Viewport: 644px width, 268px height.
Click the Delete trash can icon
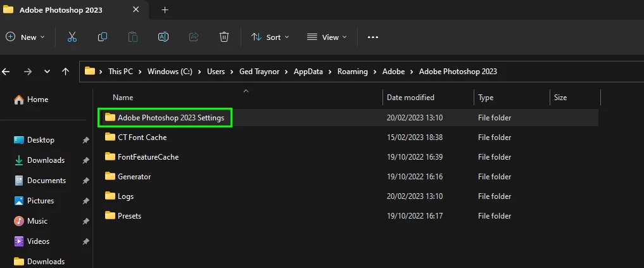click(x=224, y=37)
